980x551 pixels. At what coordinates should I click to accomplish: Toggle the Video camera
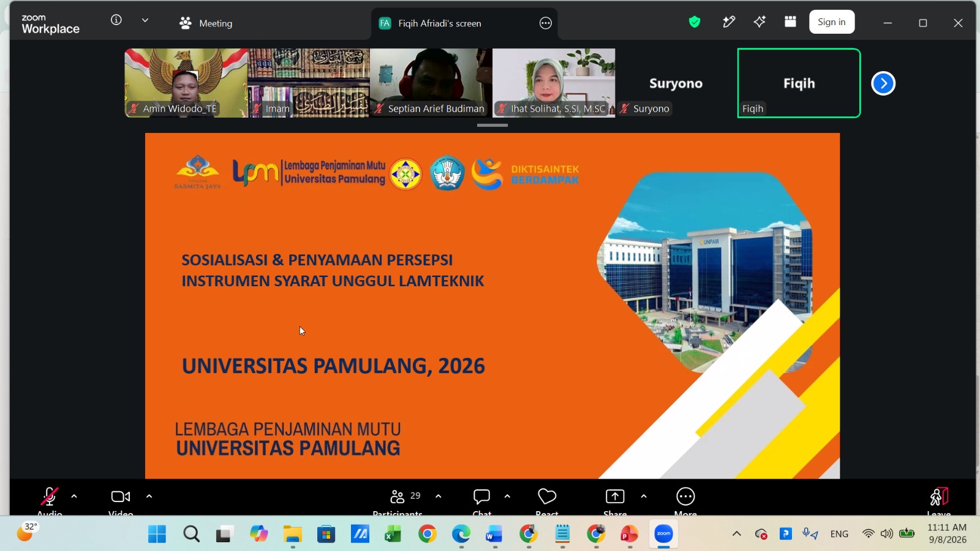121,498
